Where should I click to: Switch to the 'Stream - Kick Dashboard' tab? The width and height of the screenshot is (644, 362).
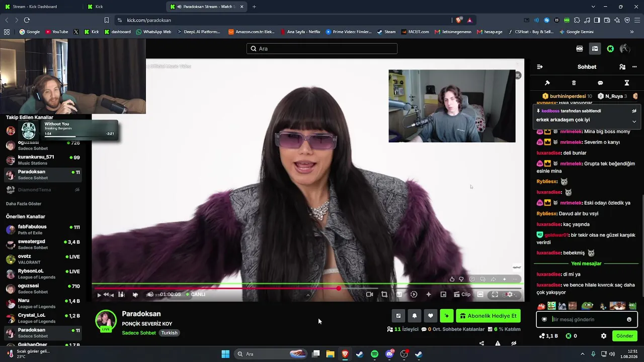[x=41, y=7]
